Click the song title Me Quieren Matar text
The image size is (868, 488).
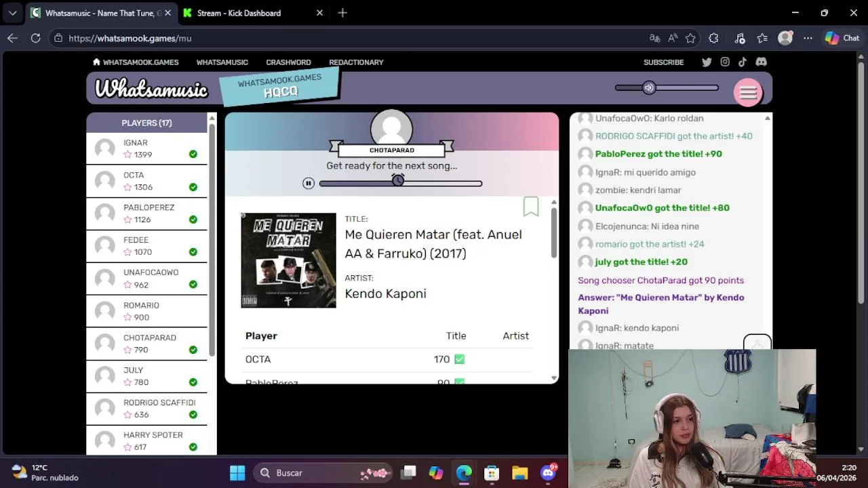point(433,244)
